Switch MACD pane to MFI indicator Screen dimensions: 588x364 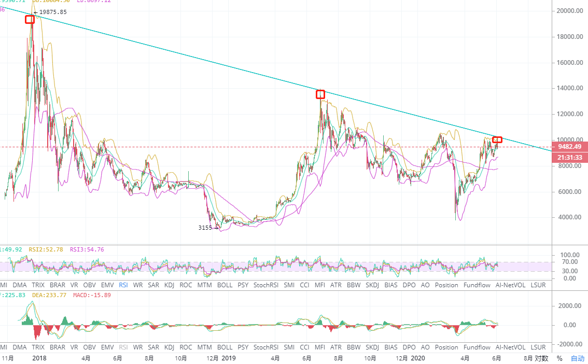click(x=320, y=347)
